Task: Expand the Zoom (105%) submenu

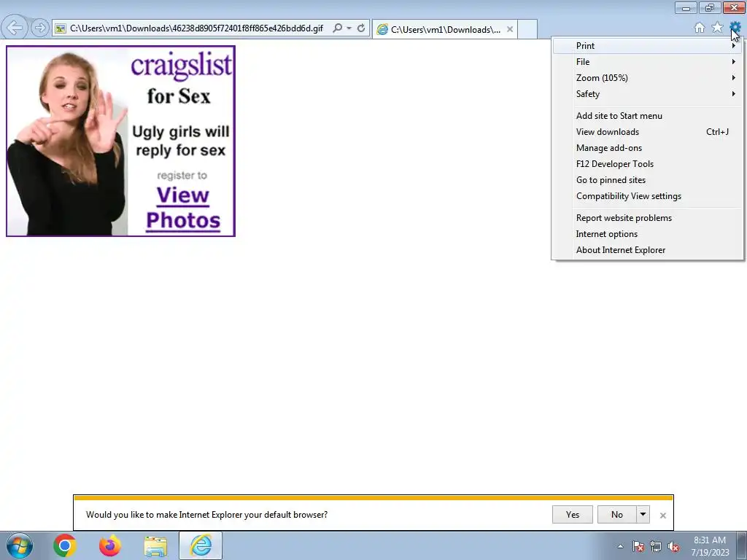Action: click(647, 78)
